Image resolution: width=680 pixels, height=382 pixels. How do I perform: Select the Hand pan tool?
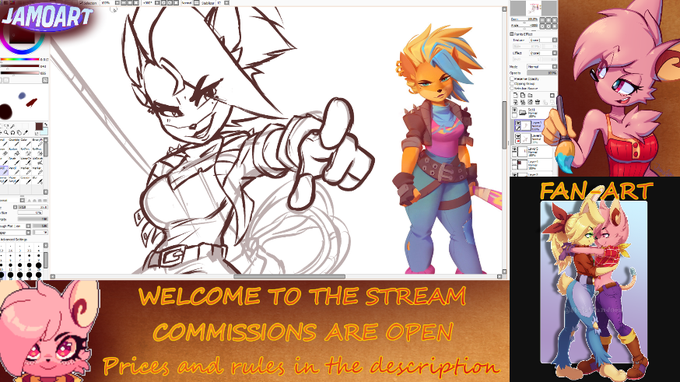(x=19, y=133)
